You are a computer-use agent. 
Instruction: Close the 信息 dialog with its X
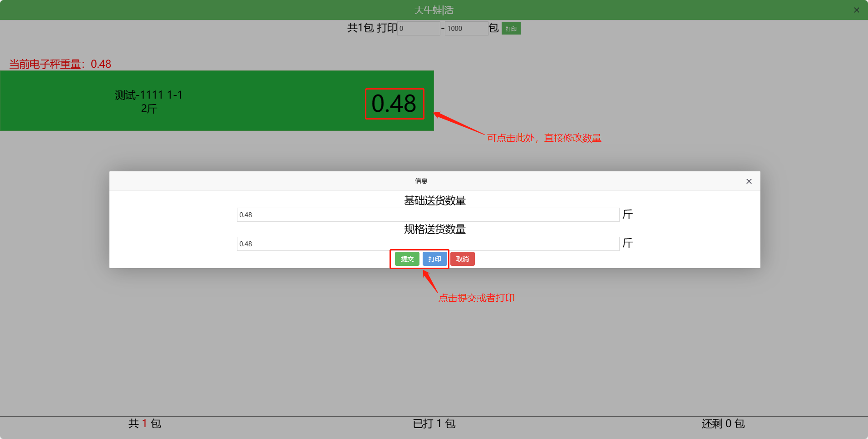(749, 181)
